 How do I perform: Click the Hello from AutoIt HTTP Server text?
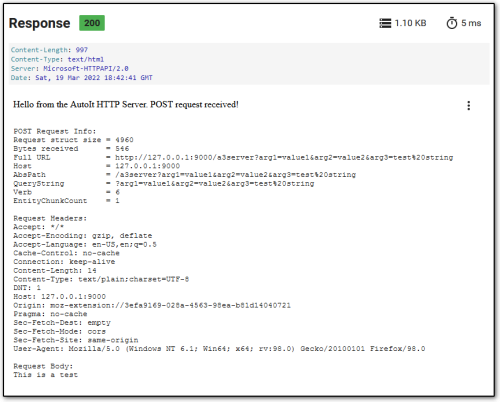[126, 105]
